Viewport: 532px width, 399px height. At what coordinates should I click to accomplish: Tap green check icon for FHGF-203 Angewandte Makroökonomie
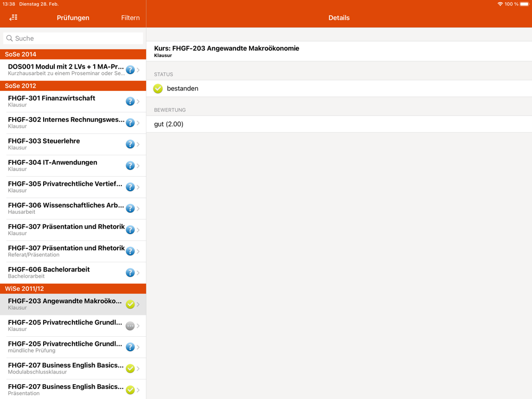click(x=130, y=304)
